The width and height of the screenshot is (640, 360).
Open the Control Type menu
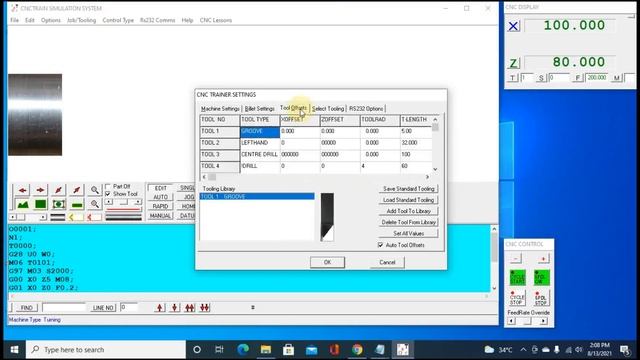tap(118, 20)
